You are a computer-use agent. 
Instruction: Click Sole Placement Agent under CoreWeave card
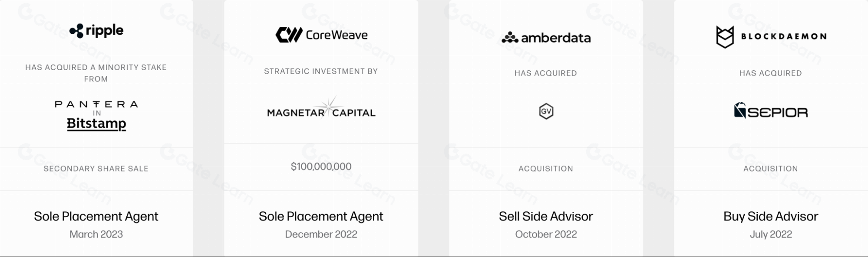pos(321,216)
